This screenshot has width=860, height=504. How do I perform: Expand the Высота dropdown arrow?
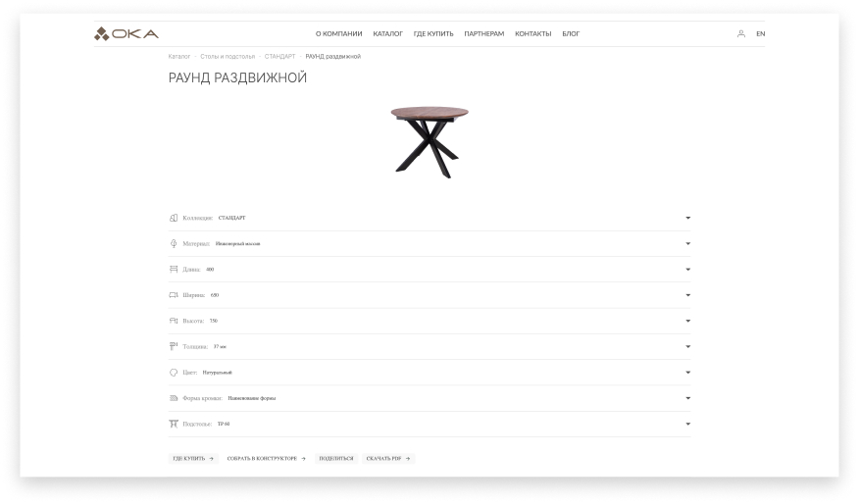coord(687,321)
